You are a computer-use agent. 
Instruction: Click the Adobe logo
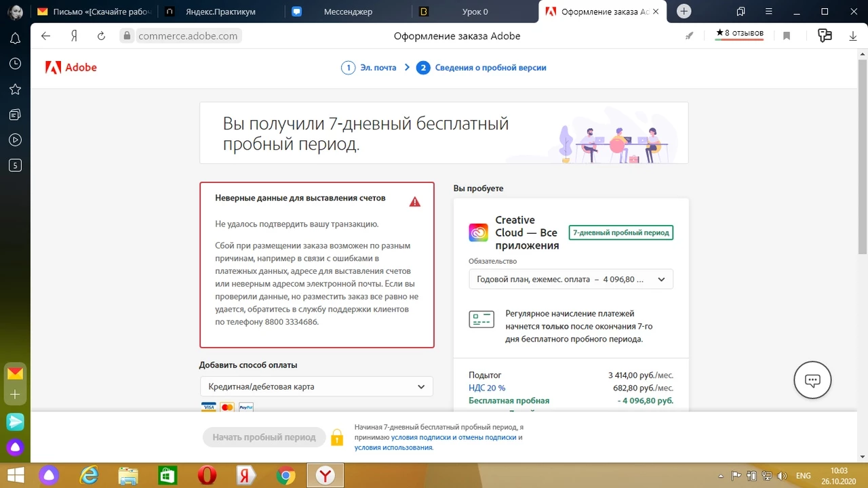point(71,67)
